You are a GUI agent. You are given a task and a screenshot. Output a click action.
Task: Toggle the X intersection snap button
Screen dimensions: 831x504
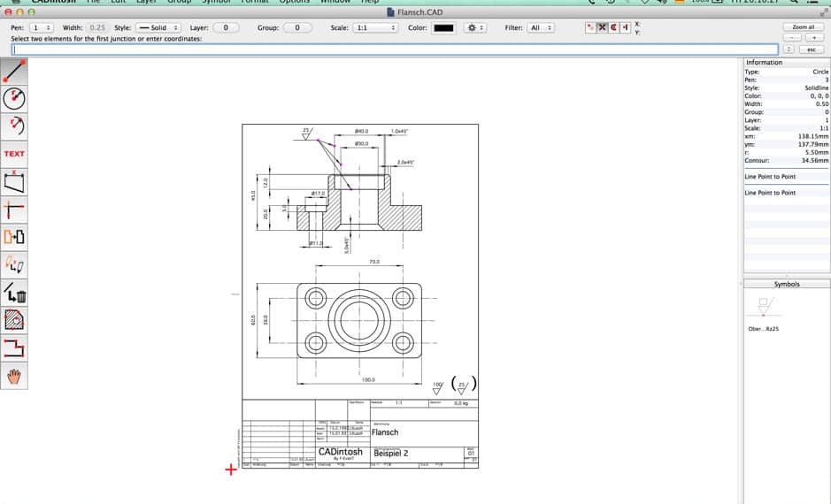pos(603,27)
